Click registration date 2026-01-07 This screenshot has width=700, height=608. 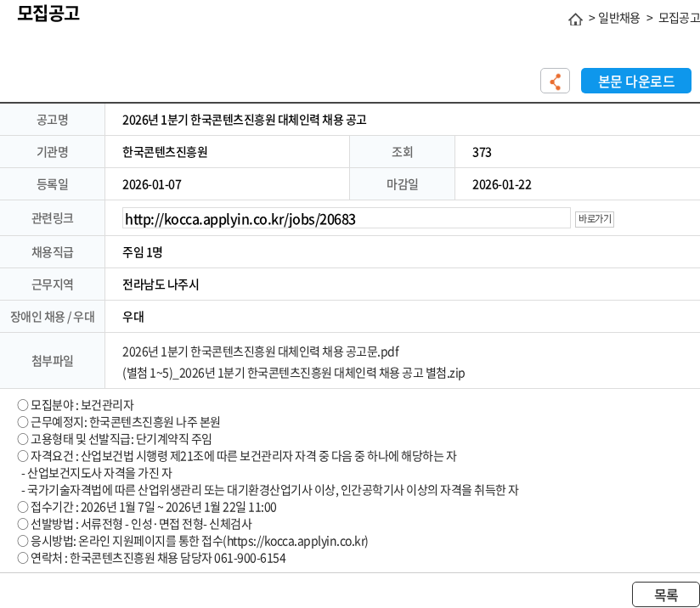[152, 184]
